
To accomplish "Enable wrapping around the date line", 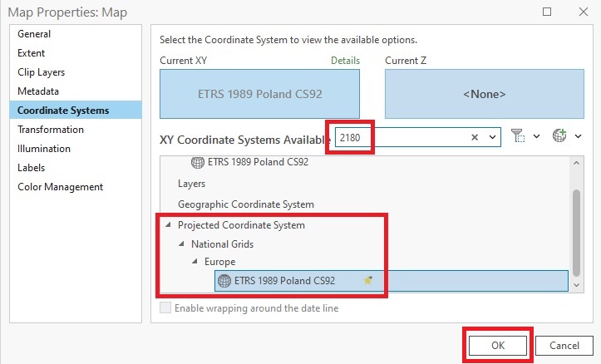I will click(165, 308).
